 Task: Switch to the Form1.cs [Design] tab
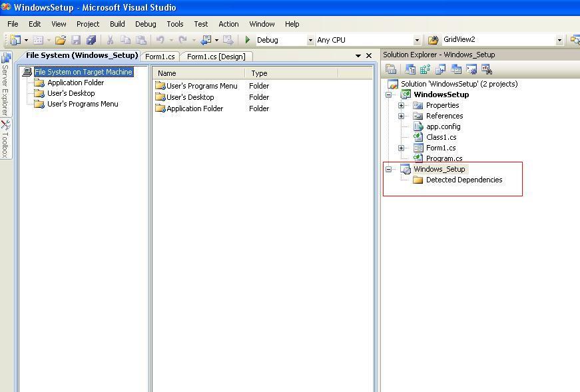click(x=216, y=57)
